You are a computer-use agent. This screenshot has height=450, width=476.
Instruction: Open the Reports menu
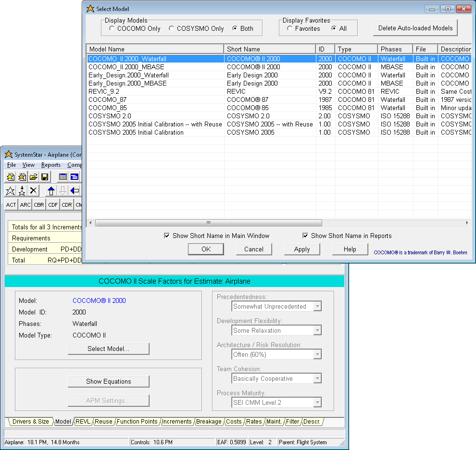point(50,165)
